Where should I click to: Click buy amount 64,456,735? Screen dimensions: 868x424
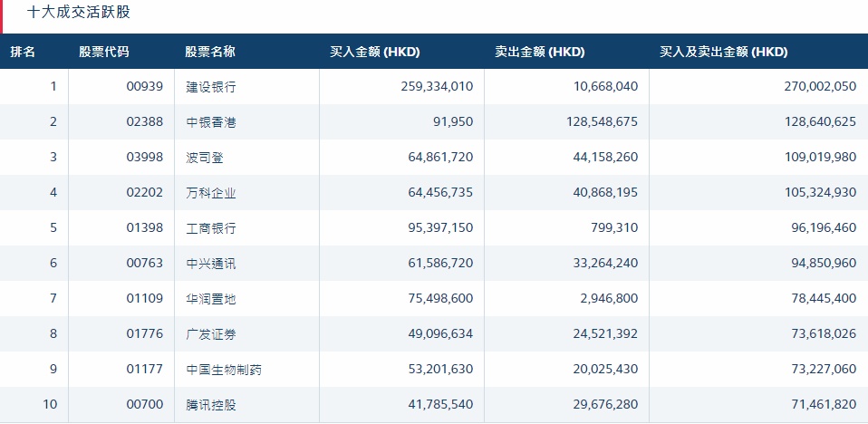[440, 193]
